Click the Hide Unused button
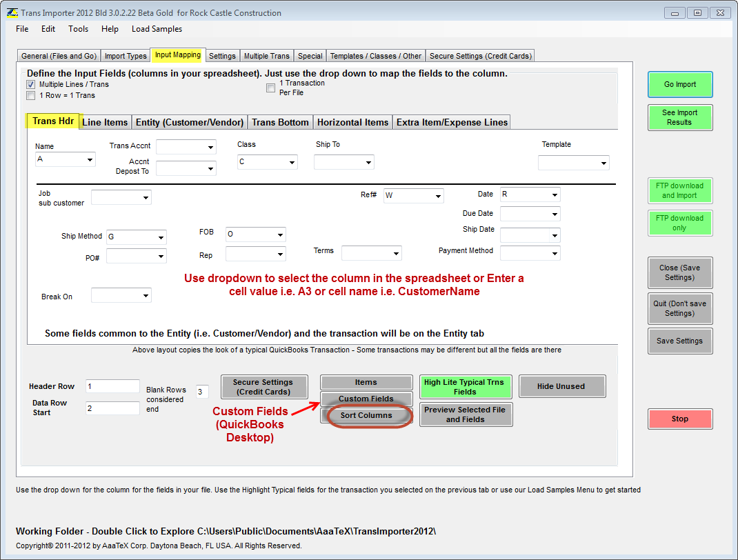 [x=562, y=386]
